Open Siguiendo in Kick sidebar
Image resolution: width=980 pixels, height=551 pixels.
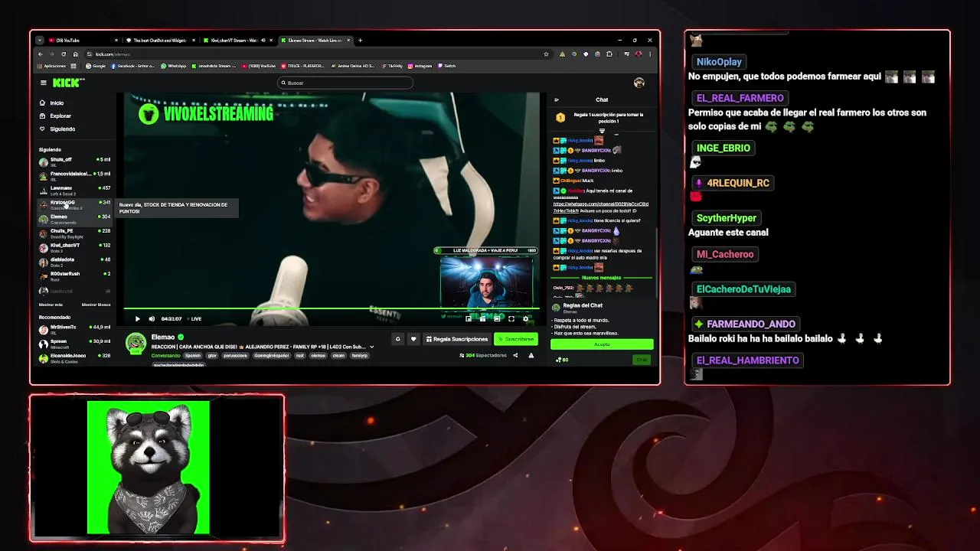(x=63, y=129)
